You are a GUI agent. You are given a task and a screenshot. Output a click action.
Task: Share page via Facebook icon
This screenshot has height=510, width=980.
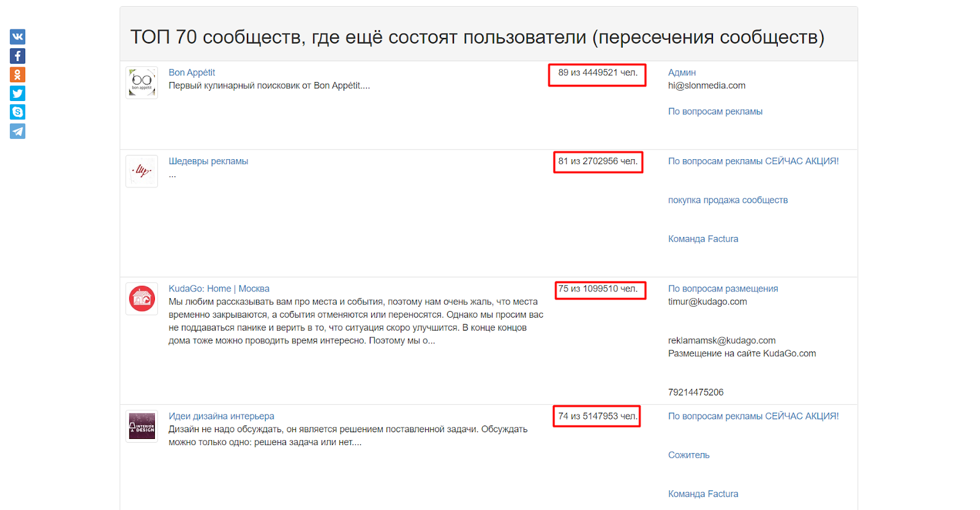[17, 56]
